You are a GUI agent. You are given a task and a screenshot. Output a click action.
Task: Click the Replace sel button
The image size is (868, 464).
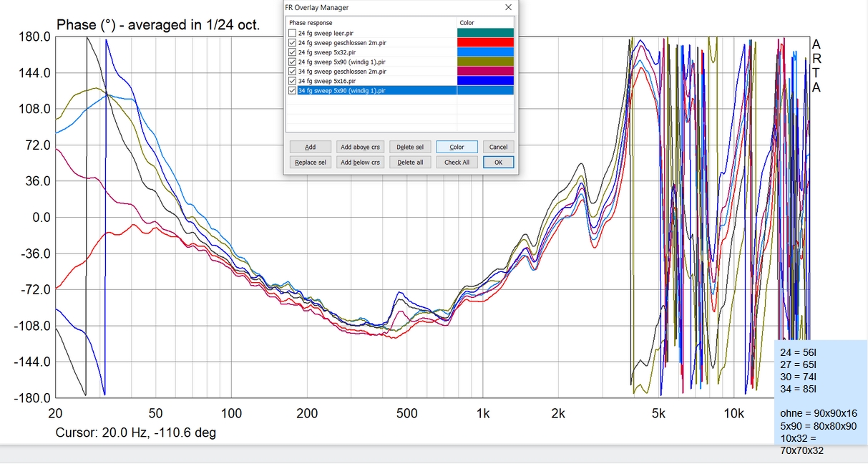click(x=311, y=163)
